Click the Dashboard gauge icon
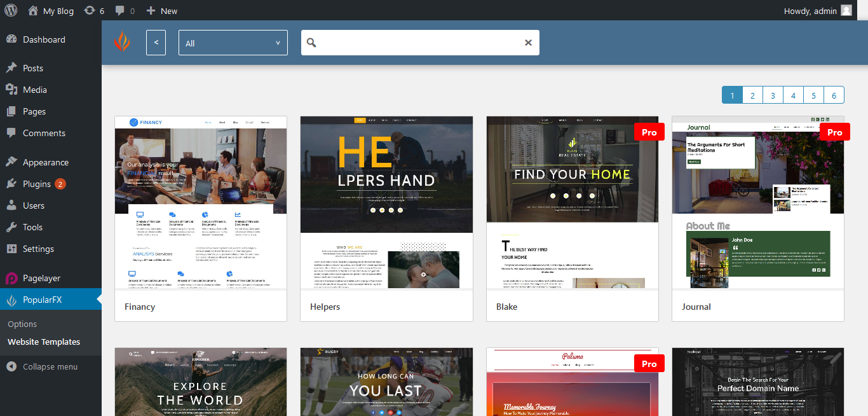Viewport: 868px width, 416px height. tap(11, 39)
